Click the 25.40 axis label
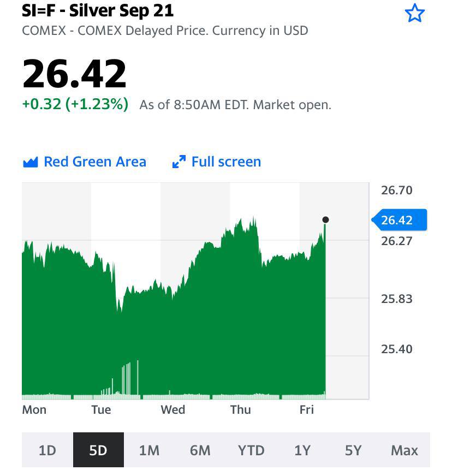Image resolution: width=452 pixels, height=476 pixels. (397, 349)
